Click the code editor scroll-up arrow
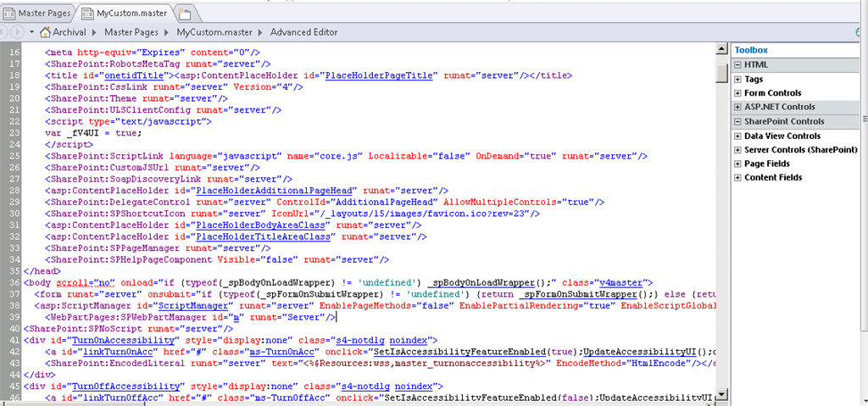The image size is (868, 406). click(x=721, y=49)
